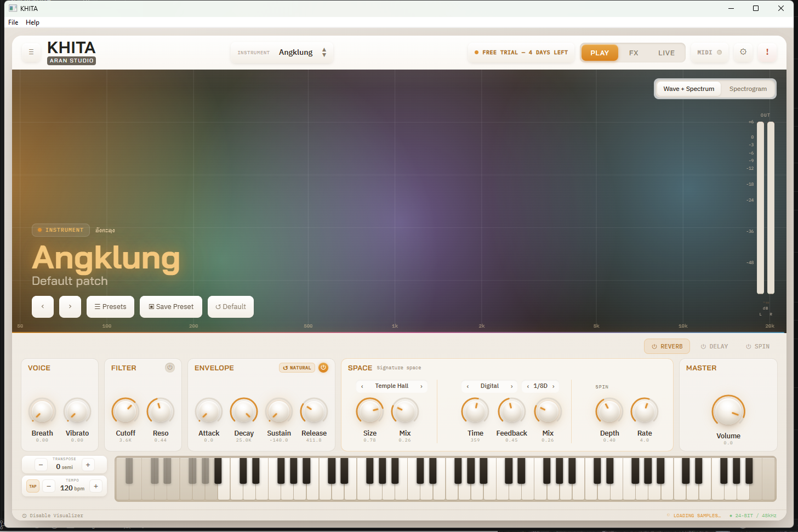Click the MIDI status indicator
The image size is (798, 532).
pos(709,53)
